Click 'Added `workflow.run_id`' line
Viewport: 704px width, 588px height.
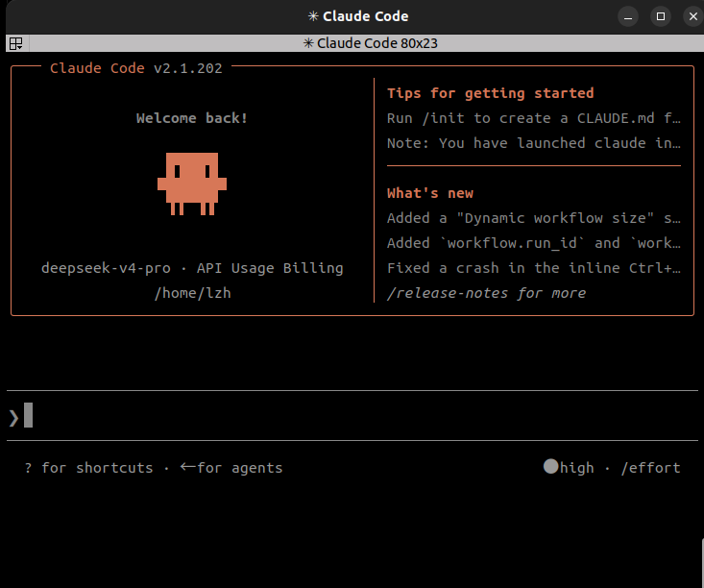coord(534,243)
